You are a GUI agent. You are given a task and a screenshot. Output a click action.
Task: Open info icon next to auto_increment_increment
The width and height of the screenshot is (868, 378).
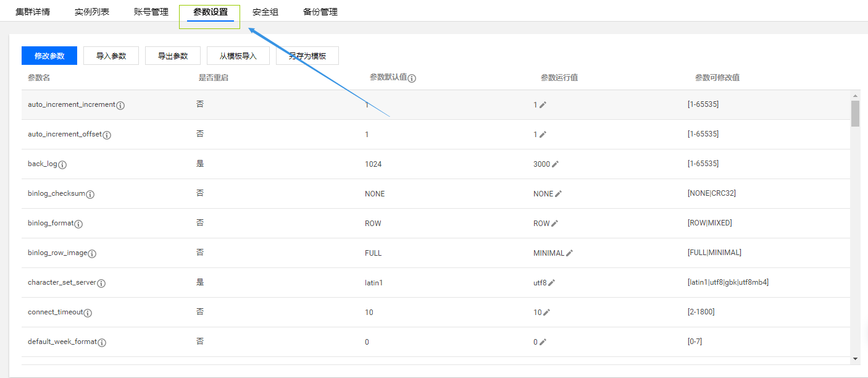[x=120, y=106]
